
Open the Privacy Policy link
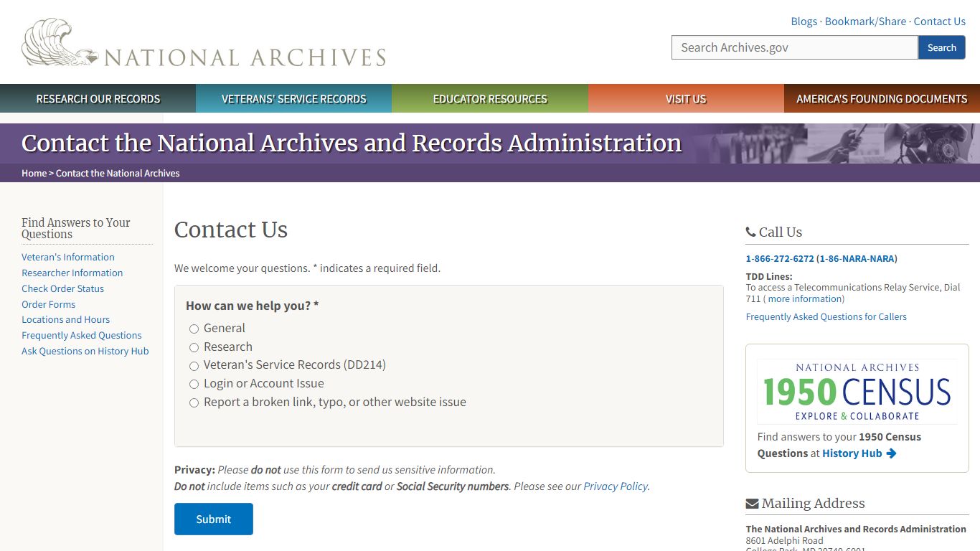[x=616, y=486]
